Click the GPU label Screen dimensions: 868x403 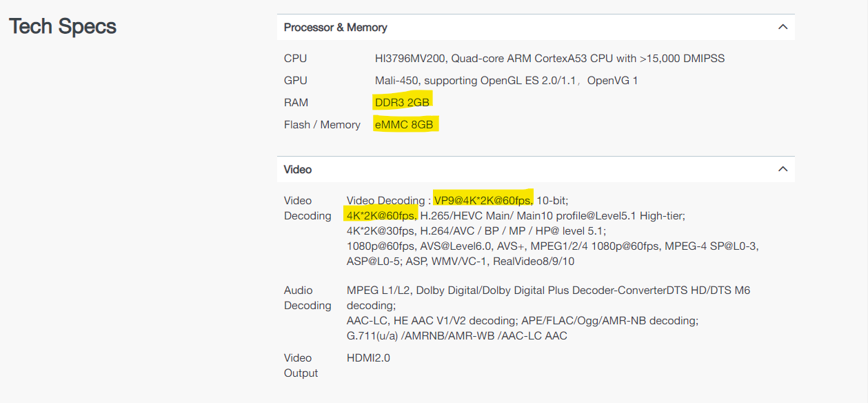tap(296, 81)
